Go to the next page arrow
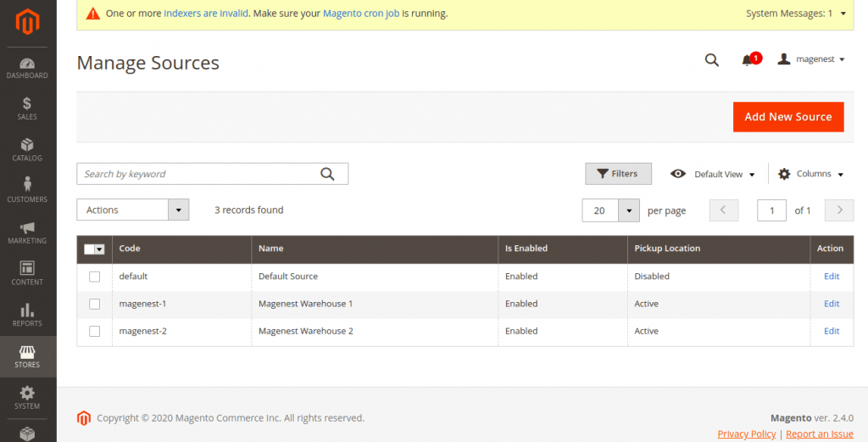The height and width of the screenshot is (442, 868). tap(839, 210)
